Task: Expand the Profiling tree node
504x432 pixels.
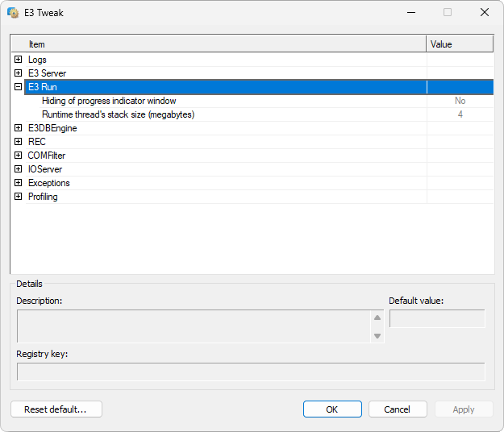Action: 18,197
